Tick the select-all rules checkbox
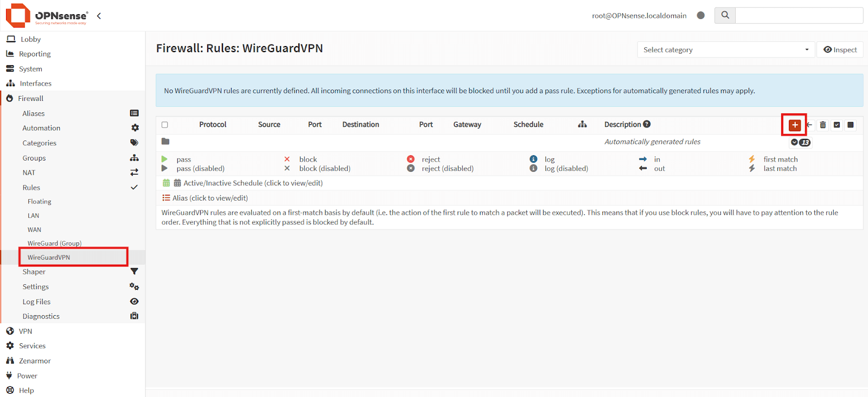This screenshot has width=868, height=397. coord(165,125)
